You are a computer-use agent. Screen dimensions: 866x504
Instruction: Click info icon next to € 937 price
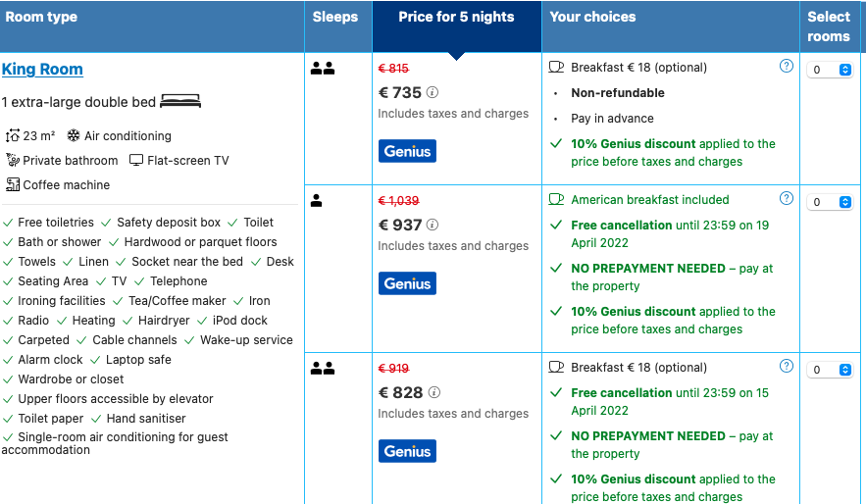(x=433, y=225)
